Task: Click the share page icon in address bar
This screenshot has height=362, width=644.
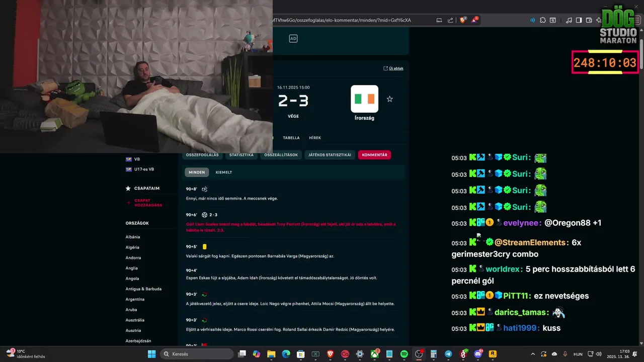Action: coord(450,20)
